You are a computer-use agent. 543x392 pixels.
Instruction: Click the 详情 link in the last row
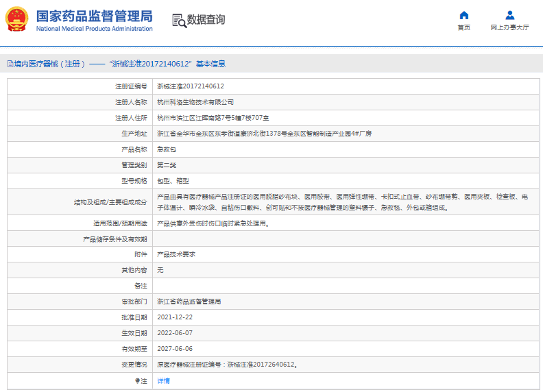pos(163,380)
